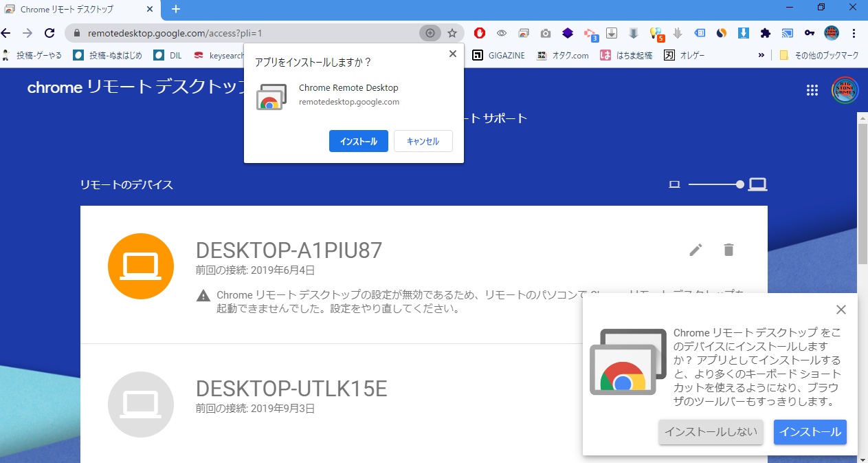The height and width of the screenshot is (463, 868).
Task: Click the device list size slider handle
Action: [x=739, y=184]
